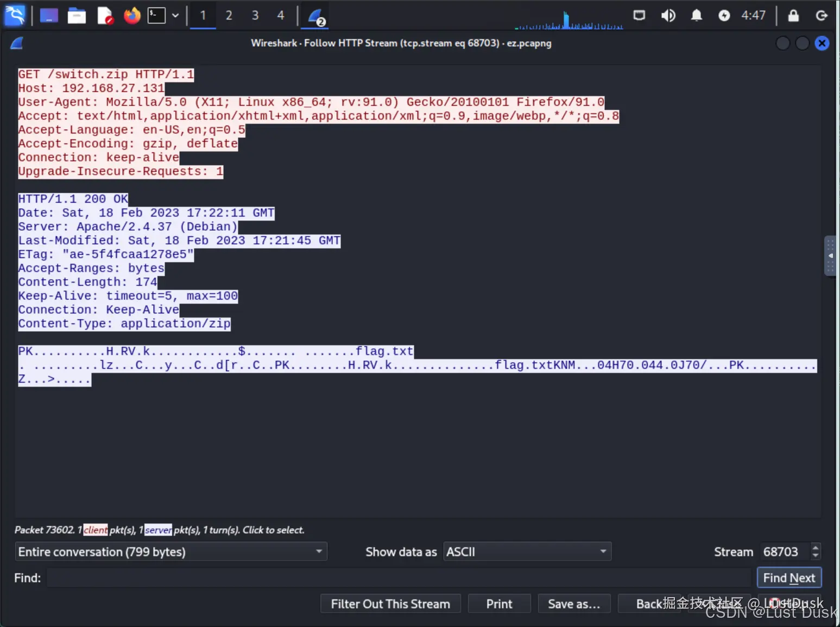Click the log out icon in the panel
The height and width of the screenshot is (627, 840).
click(x=822, y=15)
